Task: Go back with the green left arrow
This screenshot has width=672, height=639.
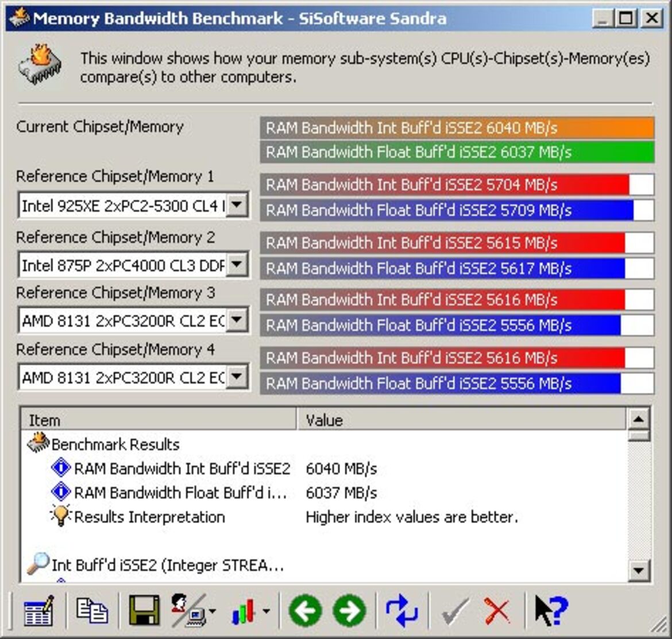Action: pyautogui.click(x=306, y=610)
